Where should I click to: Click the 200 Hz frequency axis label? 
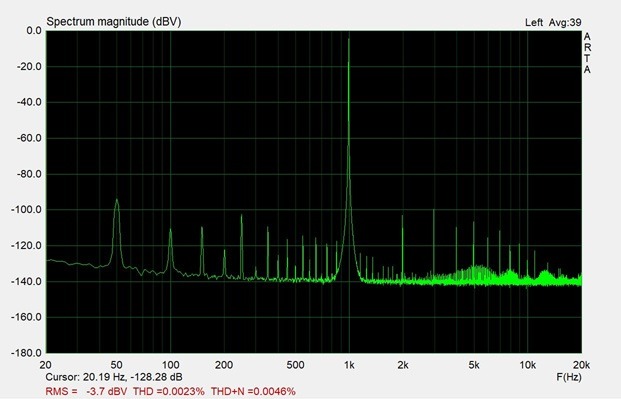coord(224,365)
